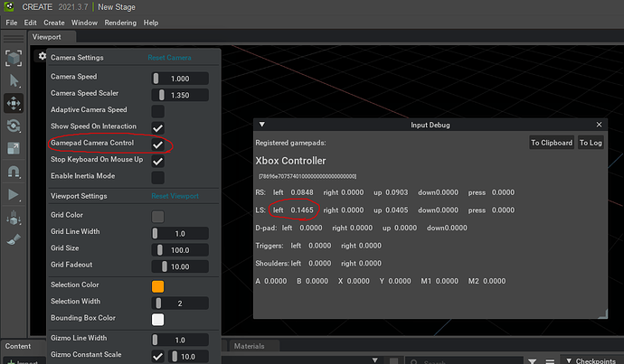Click the Grid Size slider
624x364 pixels.
coord(180,250)
